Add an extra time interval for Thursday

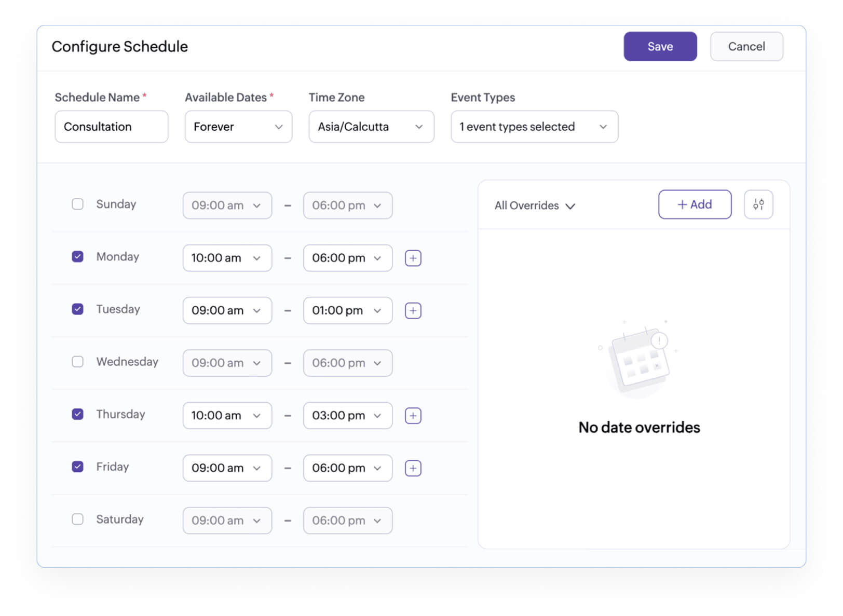[413, 415]
